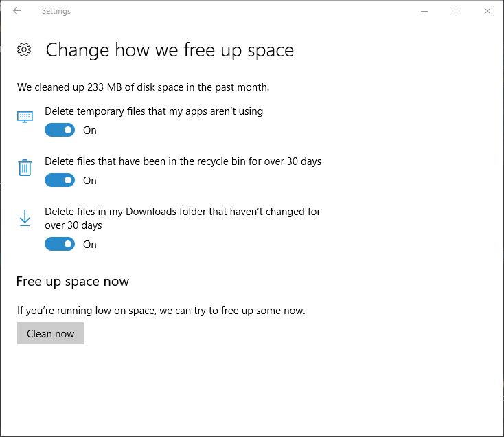Screen dimensions: 504x437
Task: Click the recycle bin trash icon
Action: tap(25, 168)
